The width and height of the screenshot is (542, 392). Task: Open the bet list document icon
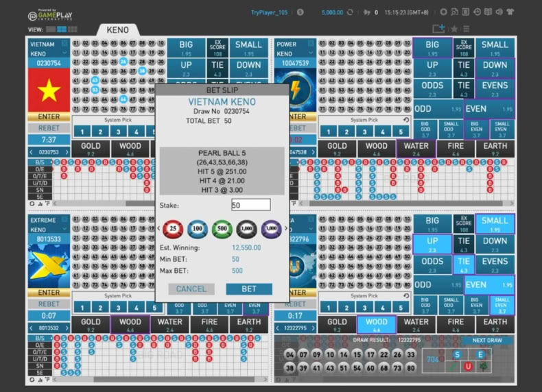click(x=466, y=12)
